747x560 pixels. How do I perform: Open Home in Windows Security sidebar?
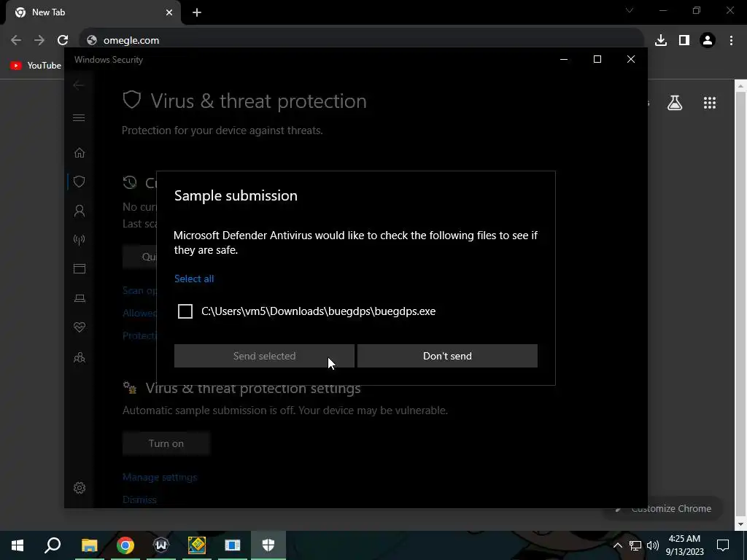pos(80,152)
